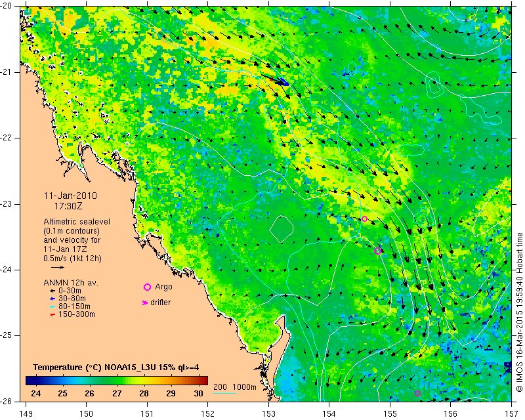Click the '149' longitude axis label
This screenshot has width=525, height=420.
tap(26, 414)
